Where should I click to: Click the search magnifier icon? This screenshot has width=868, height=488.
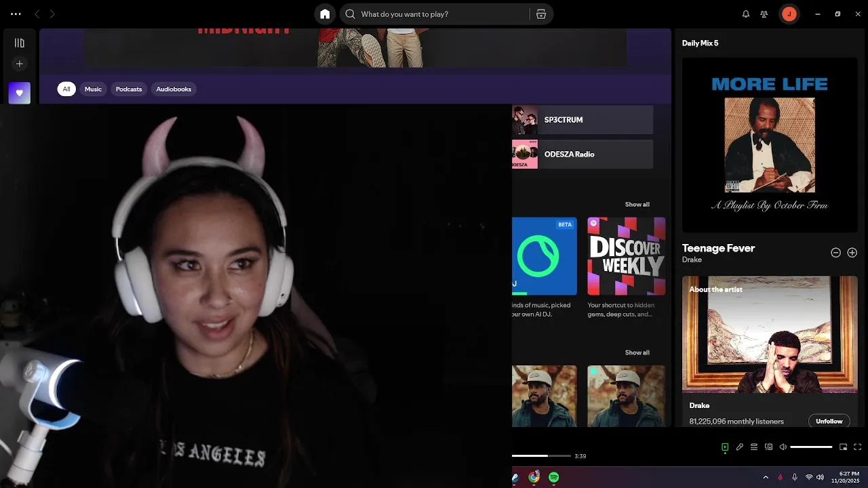[x=350, y=14]
